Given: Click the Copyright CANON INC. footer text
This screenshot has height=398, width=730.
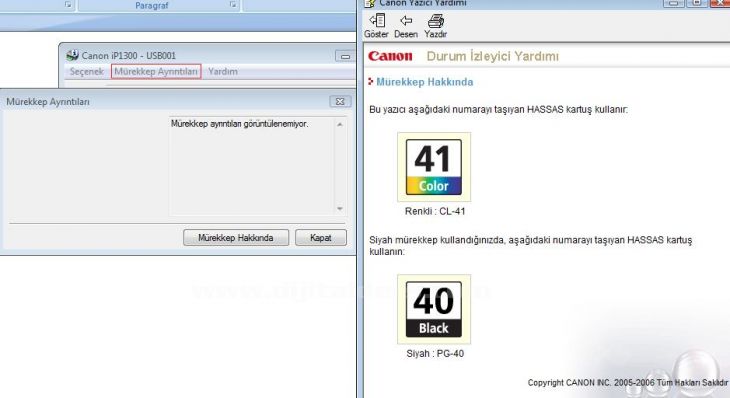Looking at the screenshot, I should 628,383.
